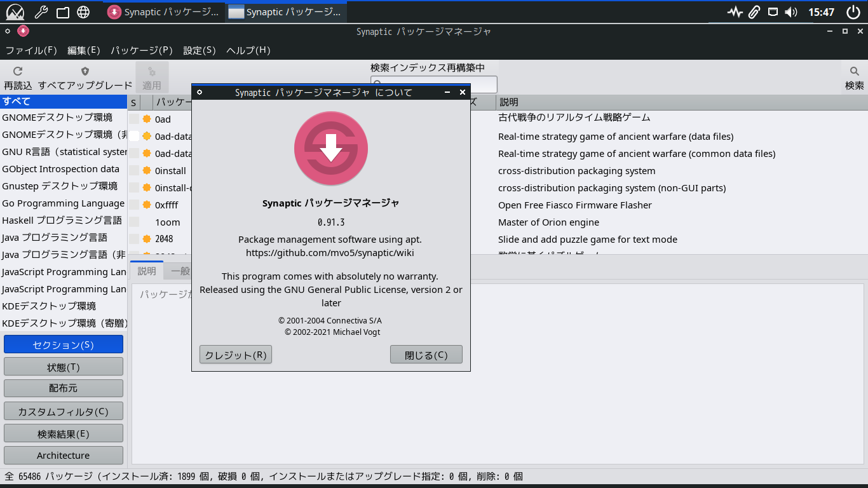Select Gnustep デスクトップ環境 section
The height and width of the screenshot is (488, 868).
64,186
